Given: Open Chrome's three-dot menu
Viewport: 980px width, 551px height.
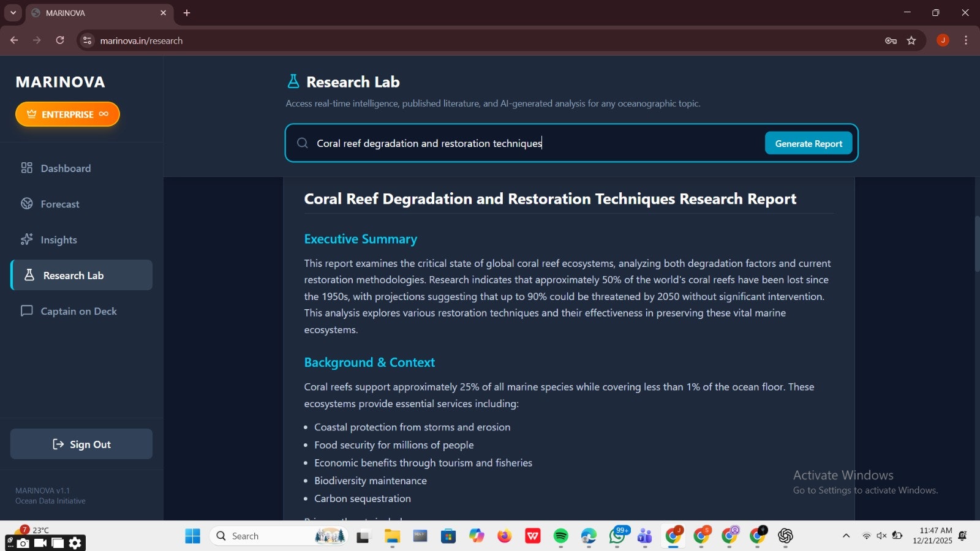Looking at the screenshot, I should [967, 40].
